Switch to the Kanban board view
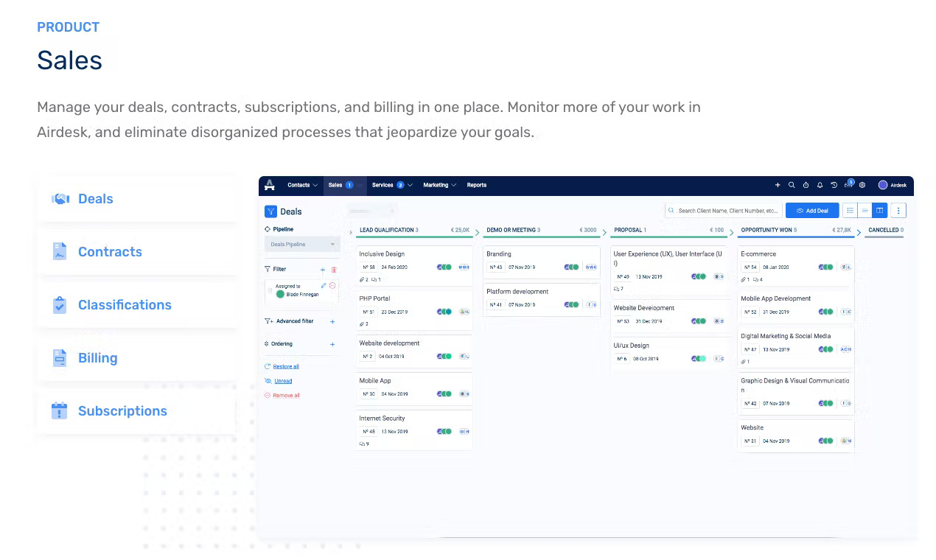The image size is (936, 560). (879, 210)
